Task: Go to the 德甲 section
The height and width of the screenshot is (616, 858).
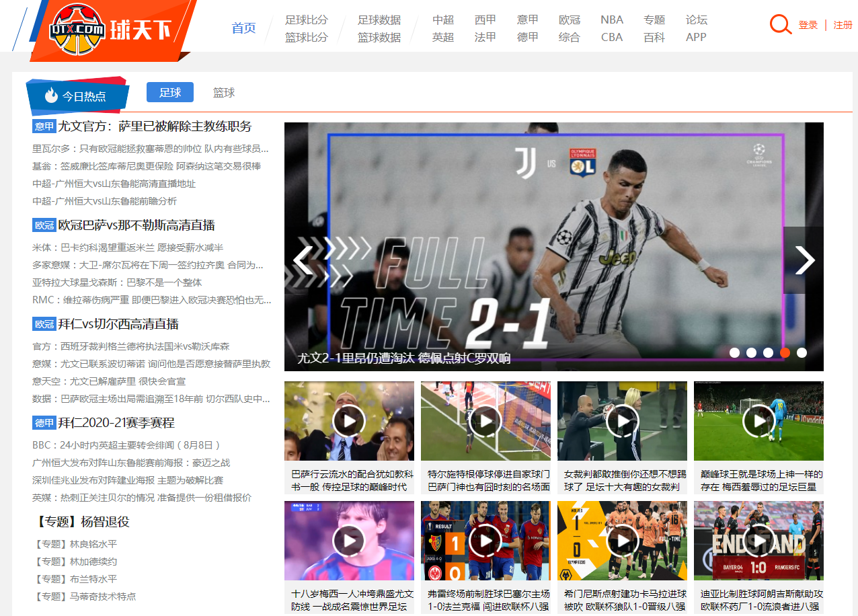Action: point(528,37)
